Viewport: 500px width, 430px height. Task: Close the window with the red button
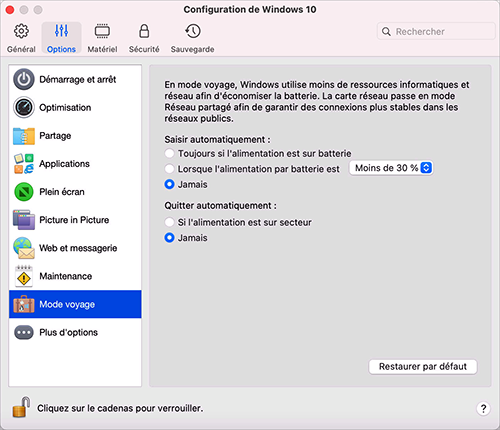click(10, 10)
